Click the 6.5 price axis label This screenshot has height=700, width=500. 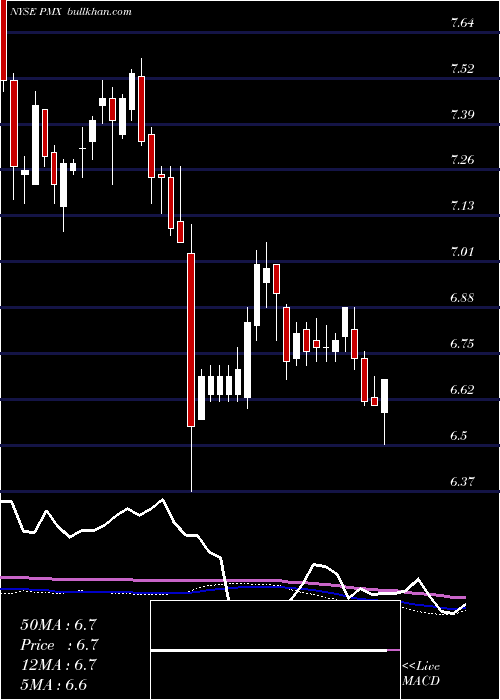tap(459, 436)
